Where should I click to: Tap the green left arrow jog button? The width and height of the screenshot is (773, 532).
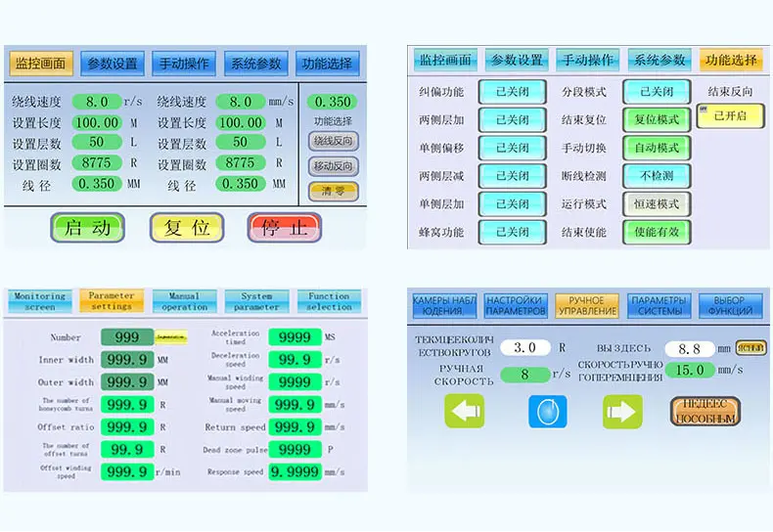(465, 411)
